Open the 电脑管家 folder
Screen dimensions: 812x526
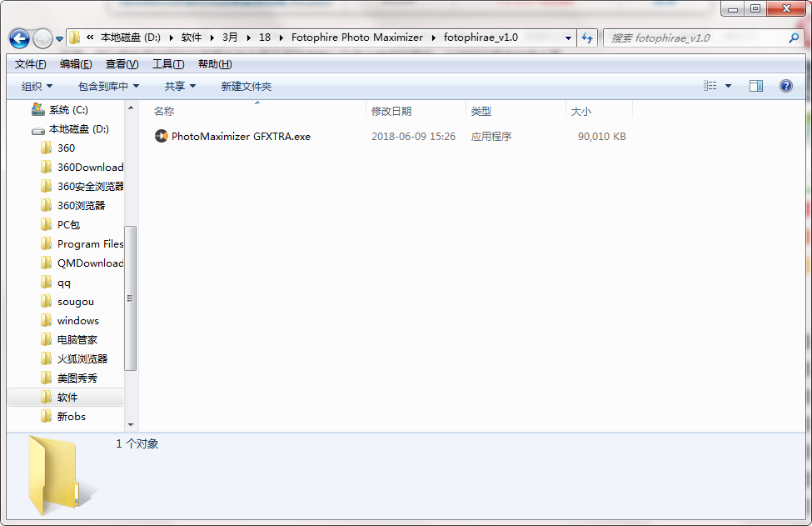pyautogui.click(x=77, y=340)
